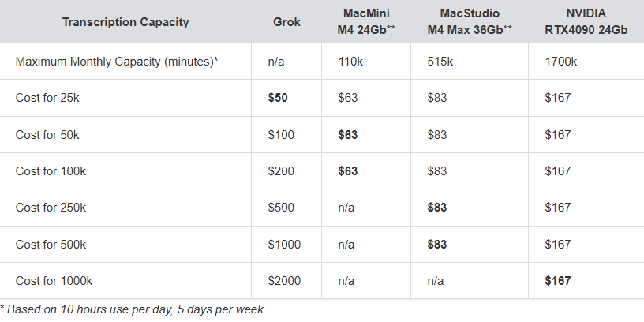
Task: Click the $200 Grok cost for 100k
Action: point(281,170)
